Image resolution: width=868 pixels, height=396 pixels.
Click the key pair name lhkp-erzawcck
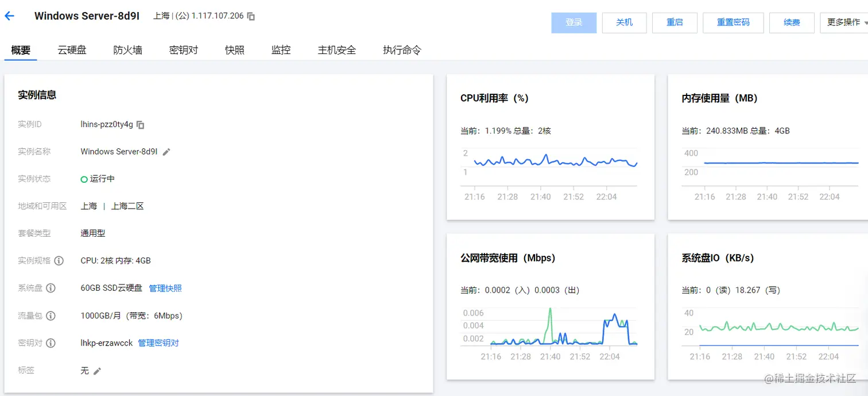pos(107,343)
